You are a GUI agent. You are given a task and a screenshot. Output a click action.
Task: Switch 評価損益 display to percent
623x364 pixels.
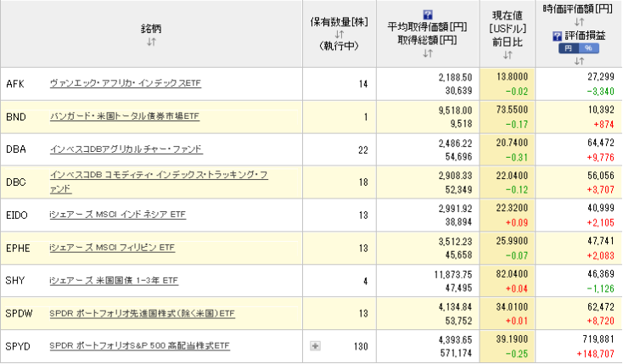pyautogui.click(x=588, y=48)
